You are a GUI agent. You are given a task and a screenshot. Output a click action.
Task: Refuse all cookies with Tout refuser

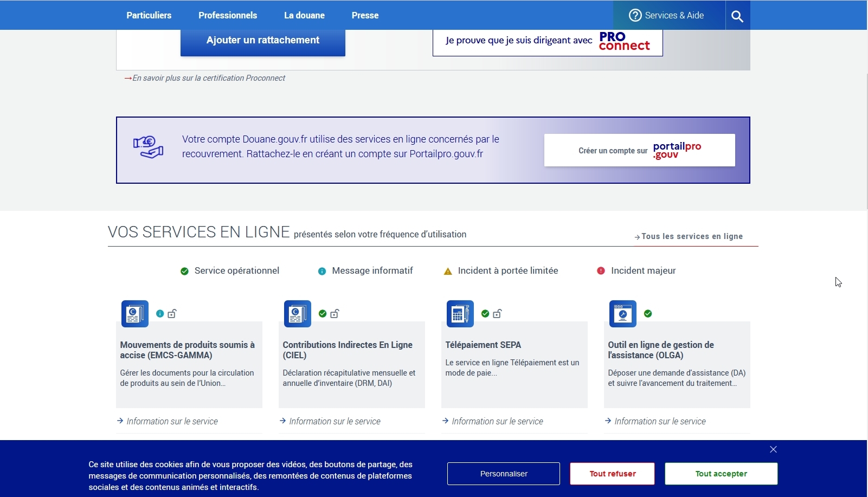[612, 474]
